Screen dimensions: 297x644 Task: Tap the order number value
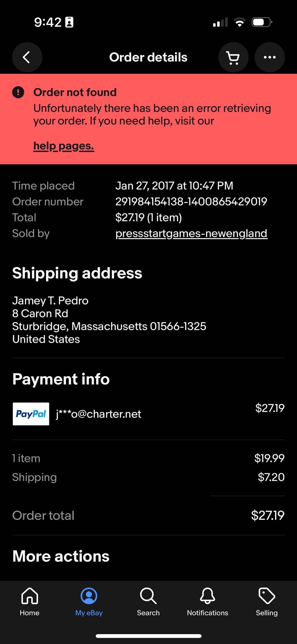click(191, 202)
